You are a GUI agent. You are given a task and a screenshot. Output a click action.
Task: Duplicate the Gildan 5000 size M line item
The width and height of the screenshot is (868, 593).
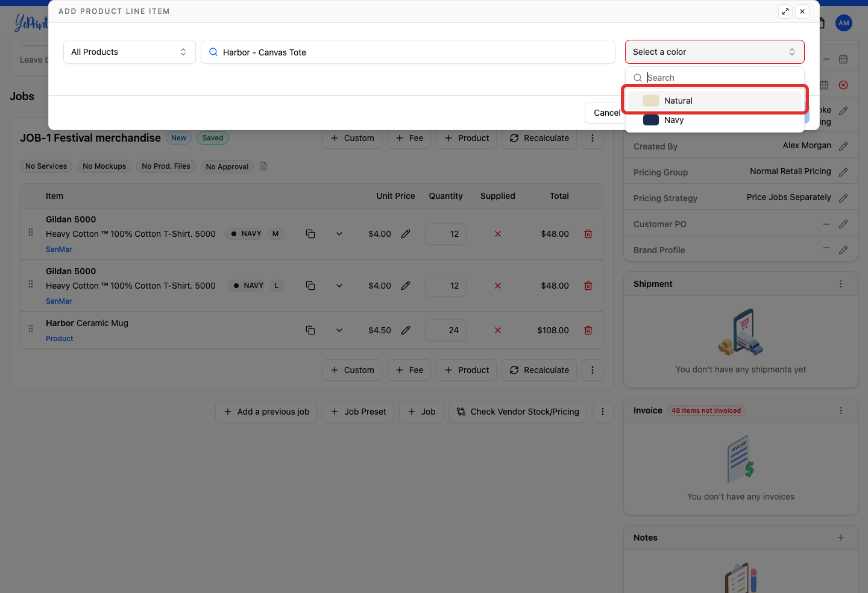pyautogui.click(x=310, y=234)
